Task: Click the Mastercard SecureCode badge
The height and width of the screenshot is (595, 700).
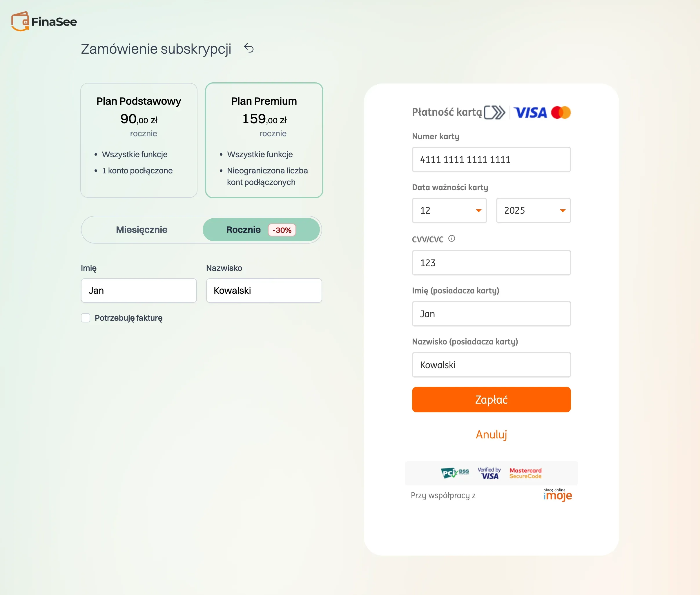Action: tap(526, 473)
